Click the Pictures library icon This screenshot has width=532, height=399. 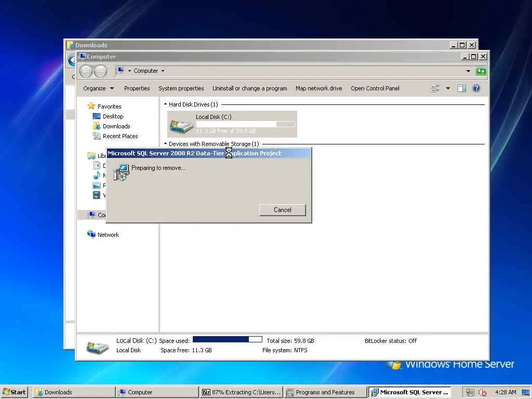click(97, 185)
